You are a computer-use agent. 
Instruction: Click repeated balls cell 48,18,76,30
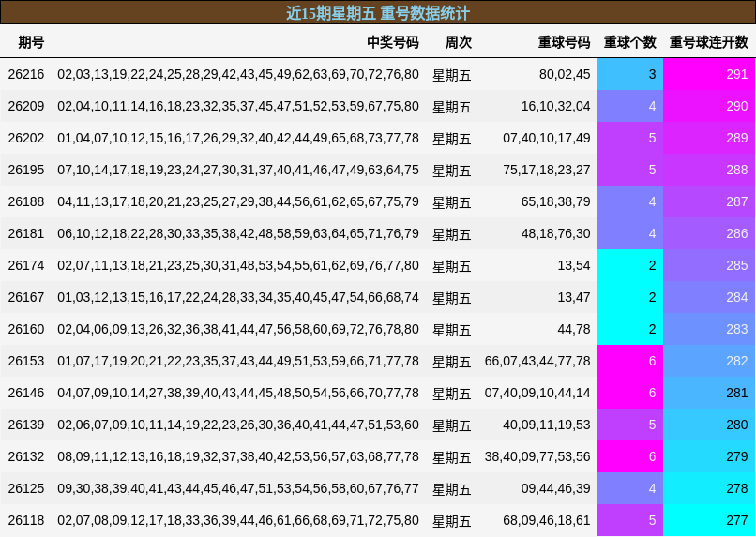point(555,233)
